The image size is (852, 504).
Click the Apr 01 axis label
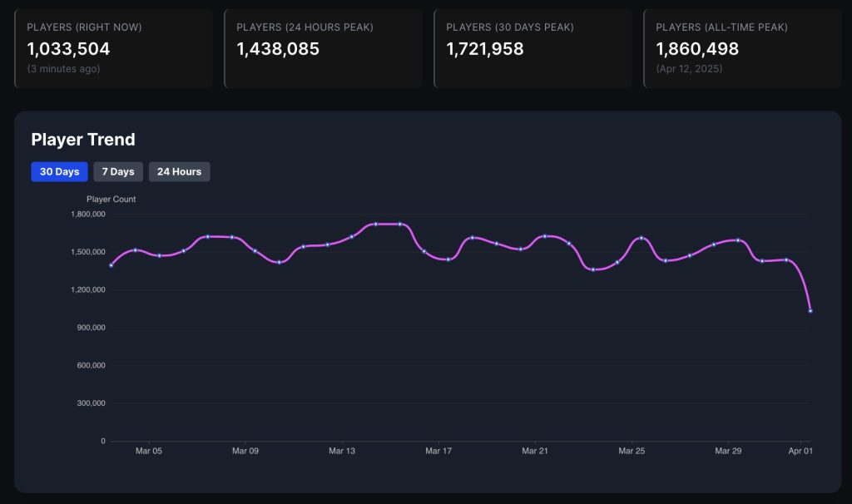[x=799, y=451]
